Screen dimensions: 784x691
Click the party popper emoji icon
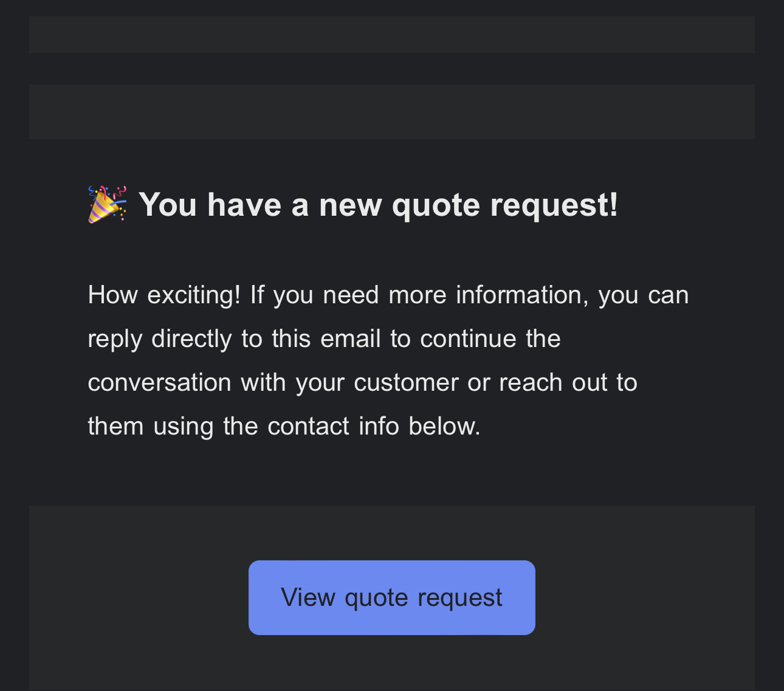[x=108, y=204]
